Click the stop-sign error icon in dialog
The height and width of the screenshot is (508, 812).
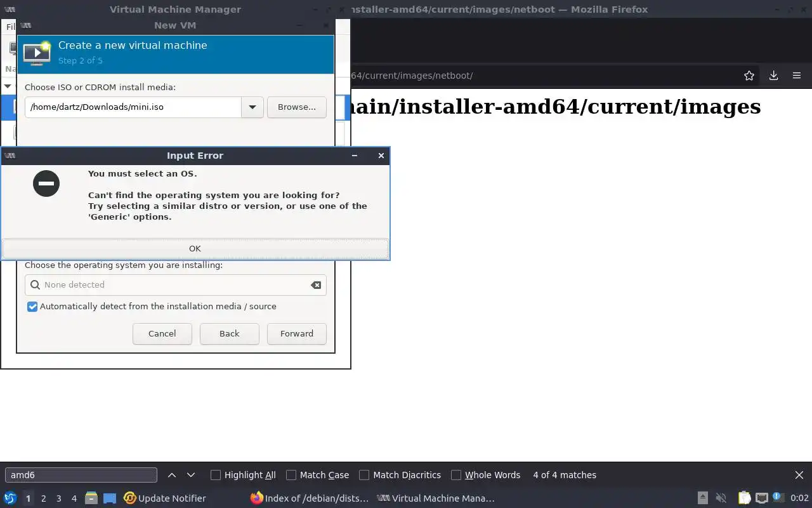[46, 184]
